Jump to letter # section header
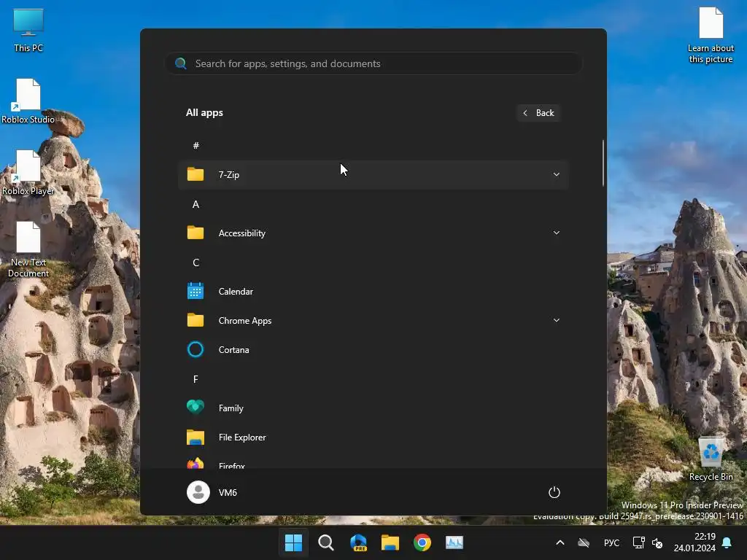This screenshot has height=560, width=747. (x=196, y=146)
